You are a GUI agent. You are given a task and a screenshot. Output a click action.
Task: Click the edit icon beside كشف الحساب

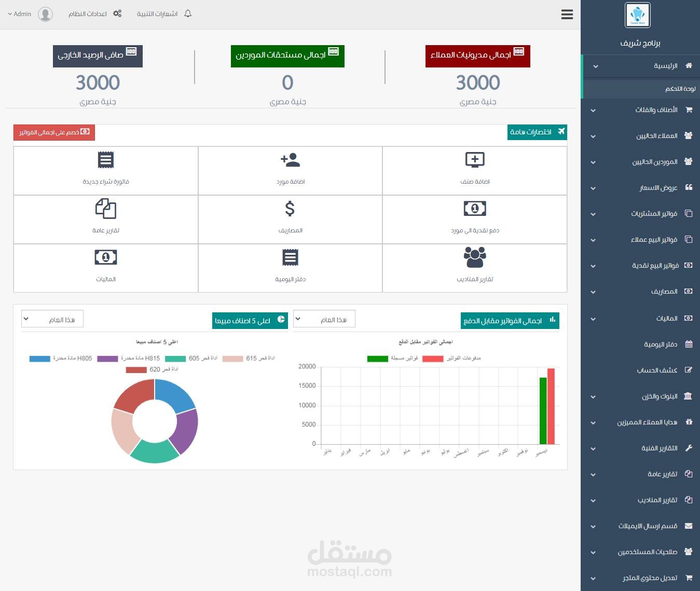(689, 370)
